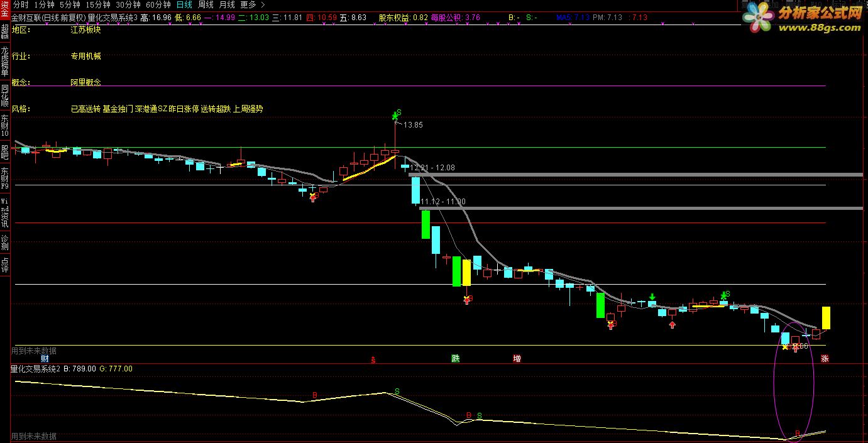This screenshot has height=443, width=868.
Task: Click the 跌 event marker
Action: point(456,358)
